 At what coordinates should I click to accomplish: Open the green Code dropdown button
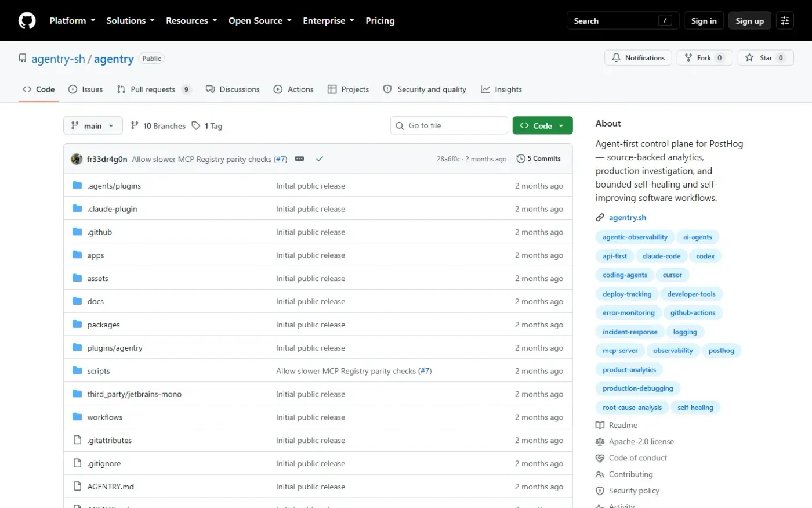click(x=542, y=125)
